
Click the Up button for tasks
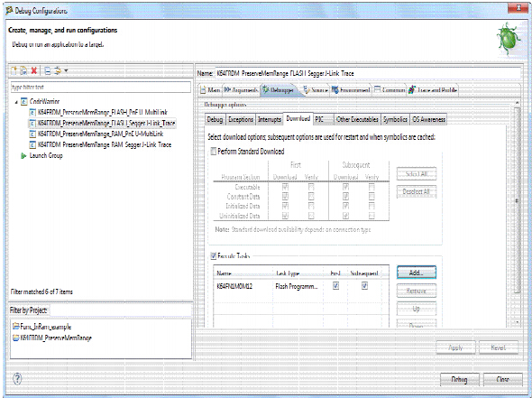tap(417, 309)
